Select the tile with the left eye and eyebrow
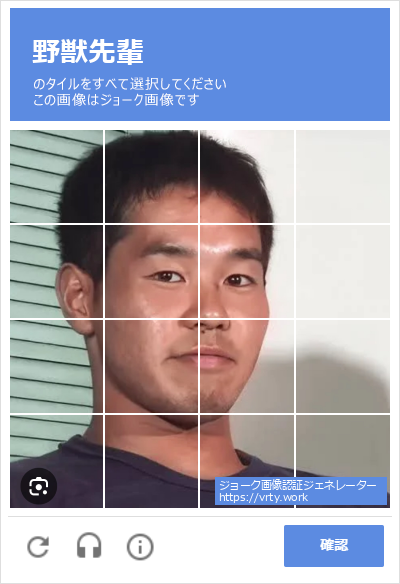Viewport: 400px width, 584px height. pos(152,272)
